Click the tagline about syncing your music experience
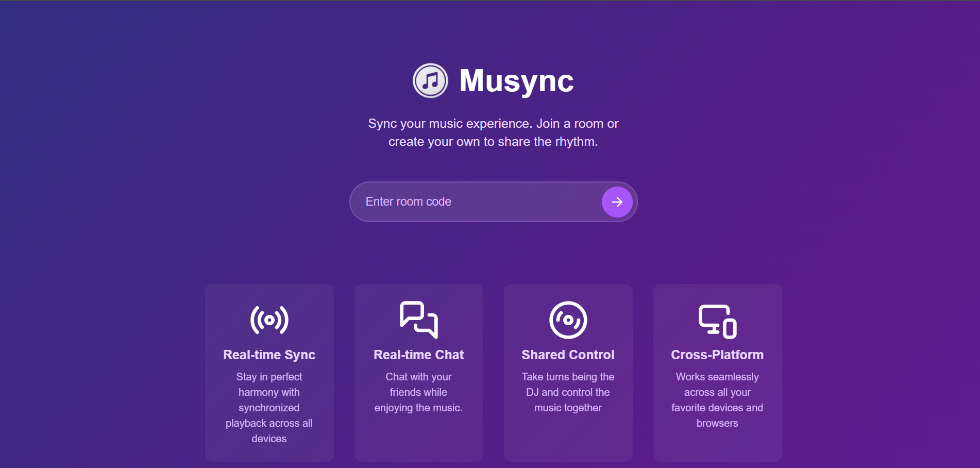Screen dimensions: 980x468 (x=493, y=132)
